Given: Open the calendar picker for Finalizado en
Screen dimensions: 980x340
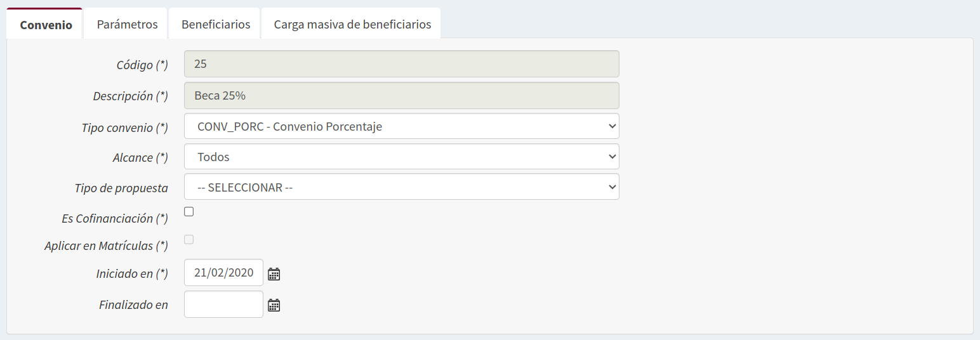Looking at the screenshot, I should point(274,306).
